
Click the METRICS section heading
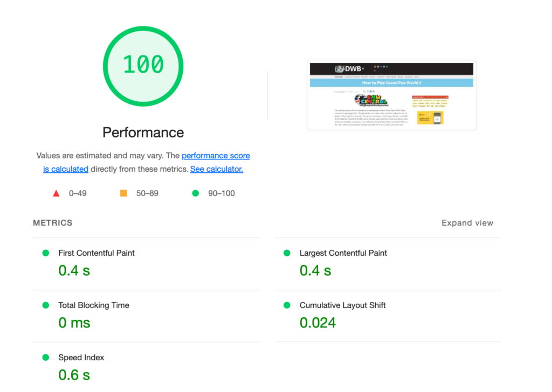tap(52, 223)
